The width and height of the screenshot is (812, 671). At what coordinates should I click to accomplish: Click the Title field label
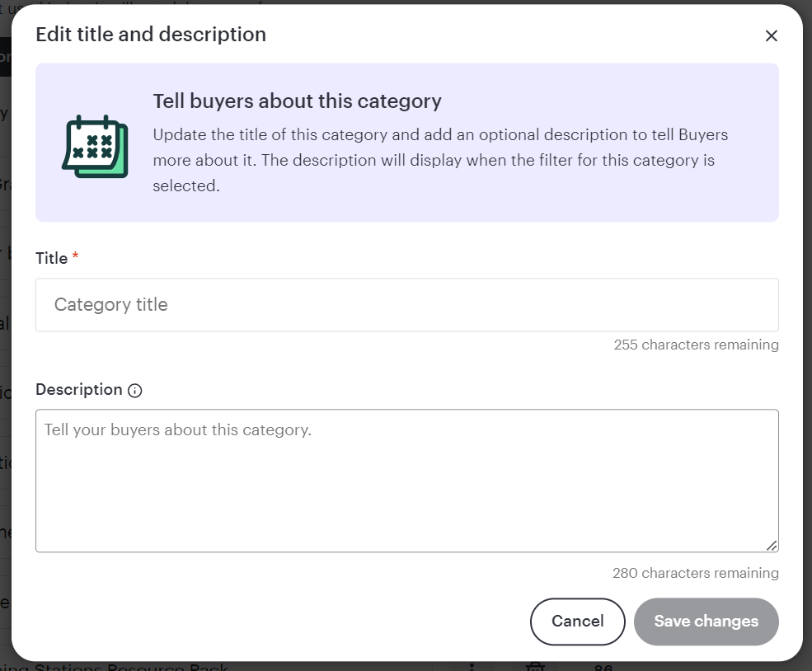tap(51, 258)
